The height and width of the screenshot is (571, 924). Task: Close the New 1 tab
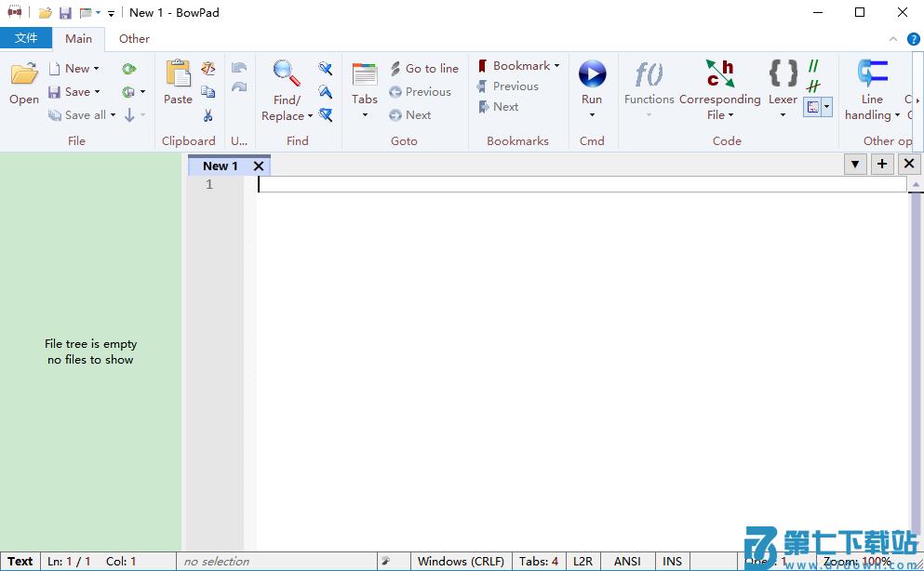258,166
